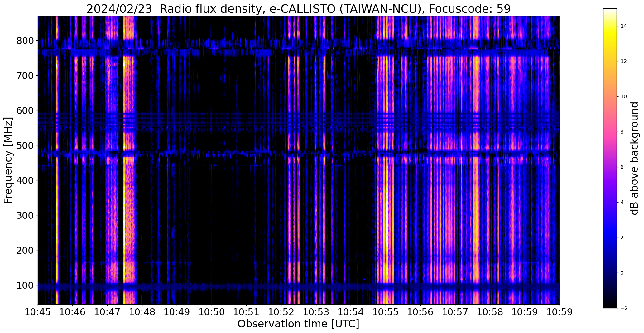Click the 600 frequency tick label

25,110
